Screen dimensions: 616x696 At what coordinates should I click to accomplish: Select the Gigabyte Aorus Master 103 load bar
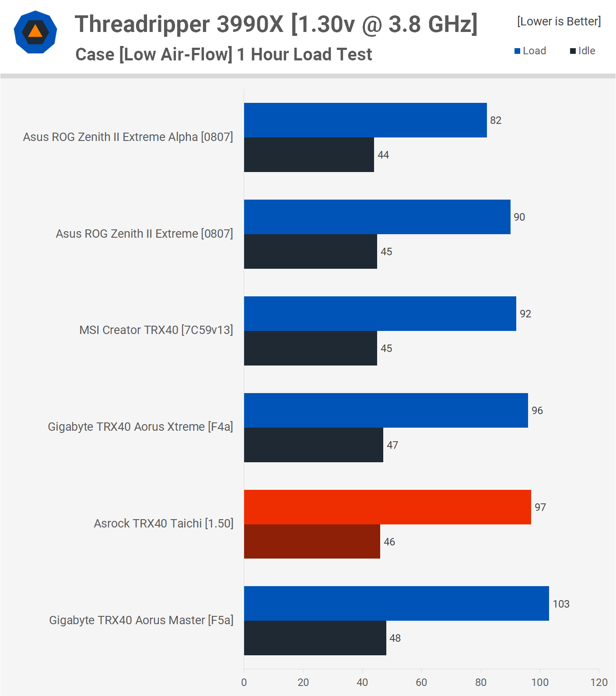[x=396, y=604]
